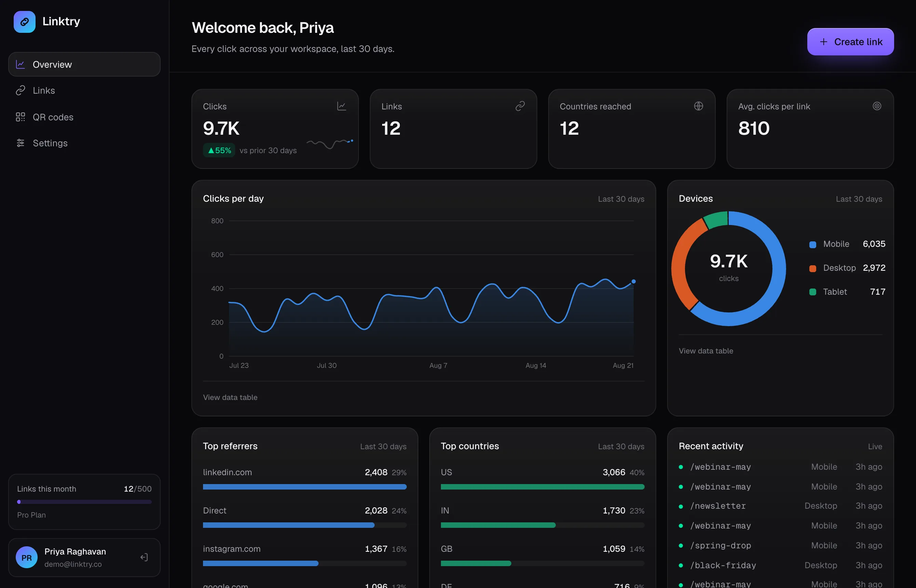
Task: Click the Direct referrer label
Action: (215, 510)
